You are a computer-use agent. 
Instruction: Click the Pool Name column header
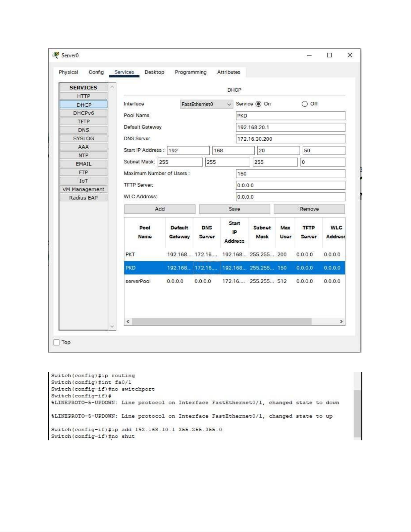click(x=145, y=232)
